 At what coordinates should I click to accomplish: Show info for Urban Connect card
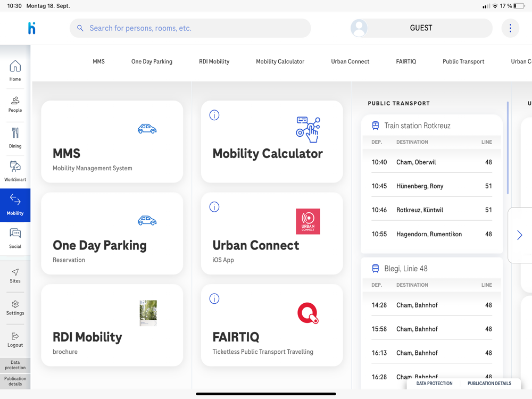coord(214,206)
